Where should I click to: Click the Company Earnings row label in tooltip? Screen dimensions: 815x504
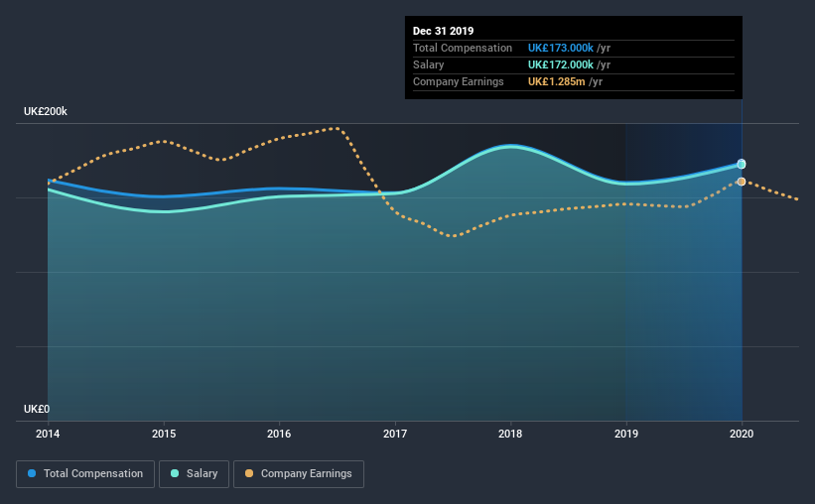[459, 81]
